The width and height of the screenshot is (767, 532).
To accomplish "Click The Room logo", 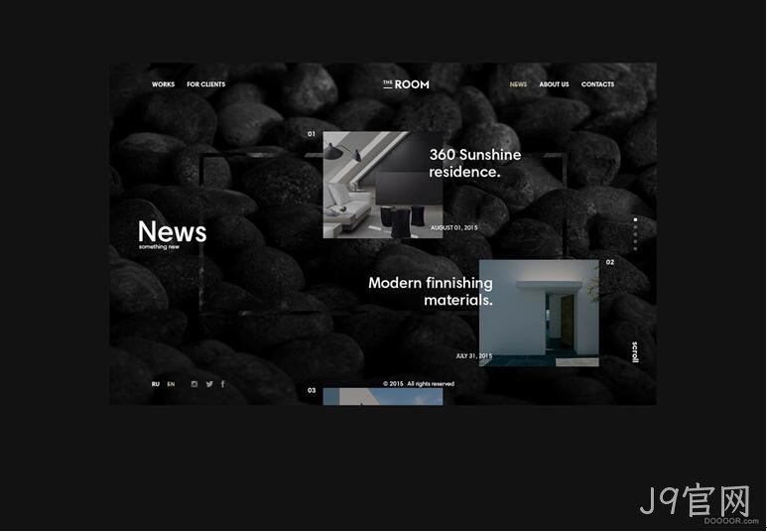I will [406, 84].
